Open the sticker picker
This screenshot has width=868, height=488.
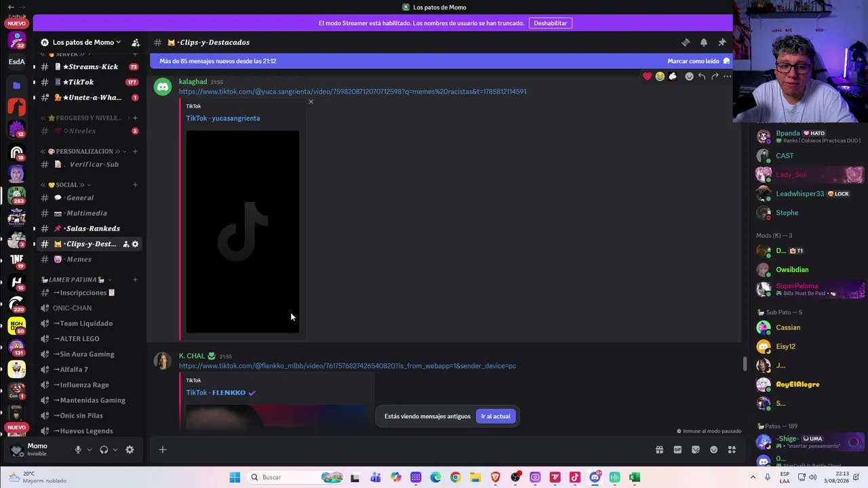pos(696,449)
